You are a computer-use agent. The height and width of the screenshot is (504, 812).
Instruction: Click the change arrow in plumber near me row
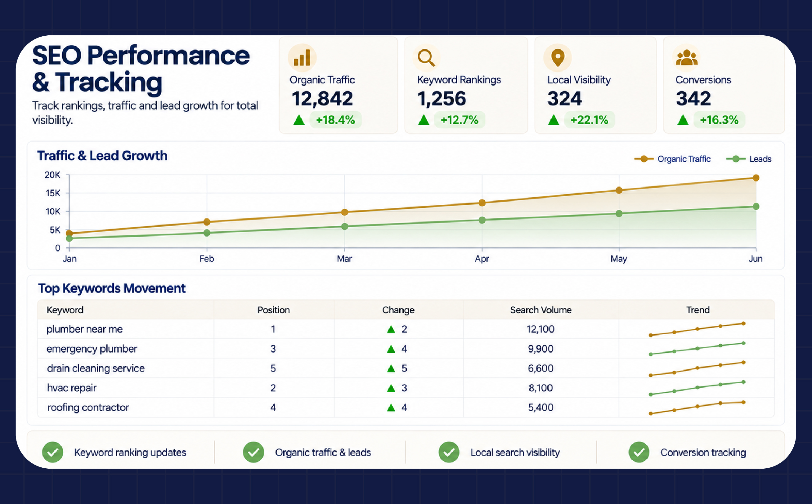point(391,329)
